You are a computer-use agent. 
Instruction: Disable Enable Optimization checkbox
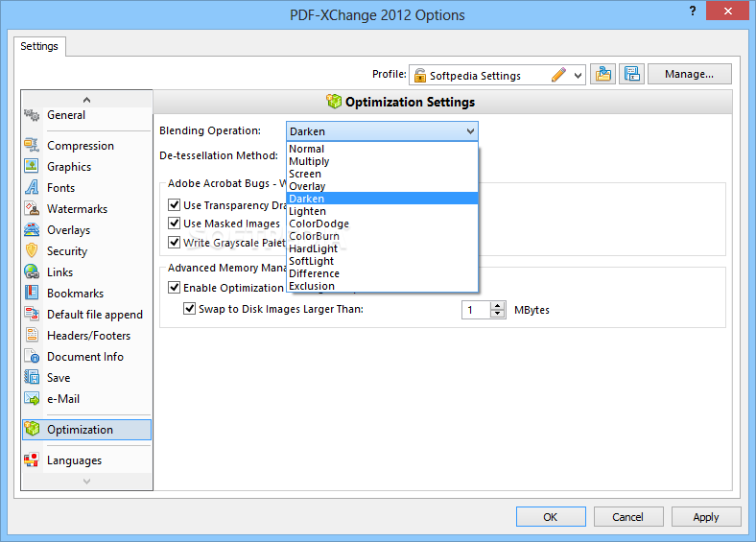tap(174, 288)
